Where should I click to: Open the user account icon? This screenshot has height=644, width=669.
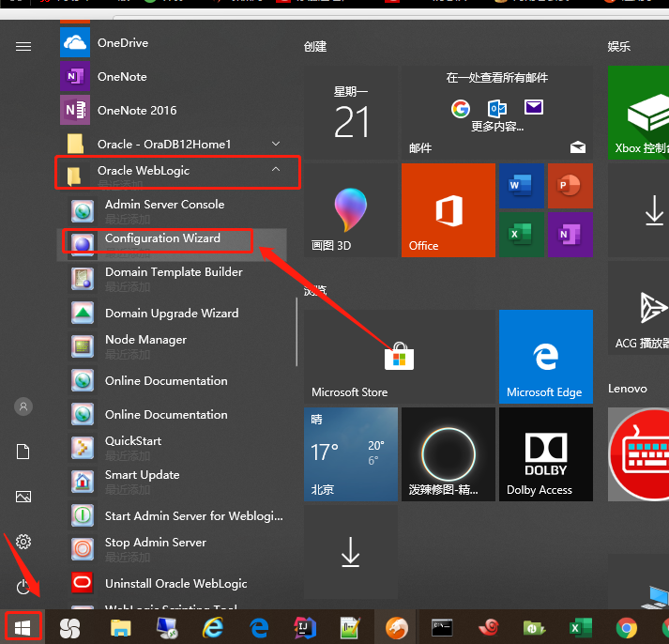pos(23,406)
